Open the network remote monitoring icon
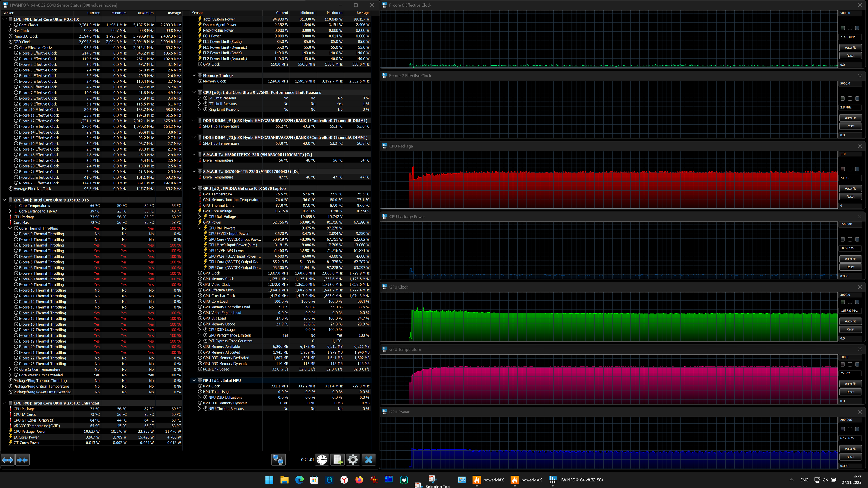The width and height of the screenshot is (868, 488). point(278,459)
